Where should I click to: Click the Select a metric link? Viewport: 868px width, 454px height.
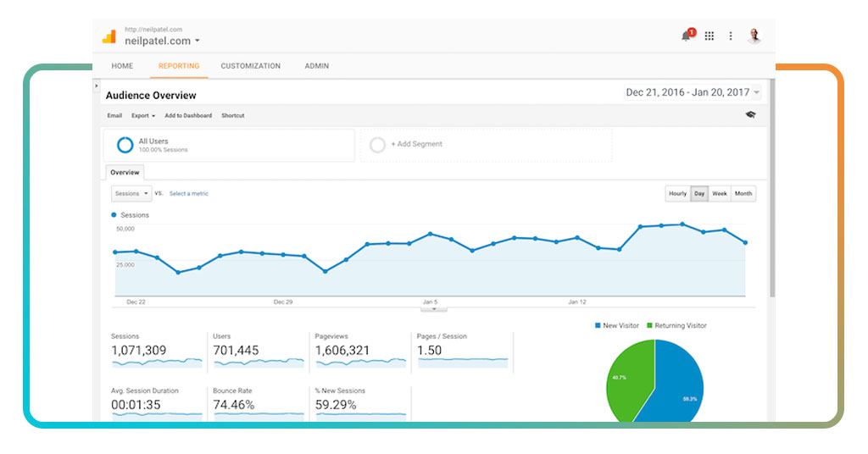(x=188, y=194)
